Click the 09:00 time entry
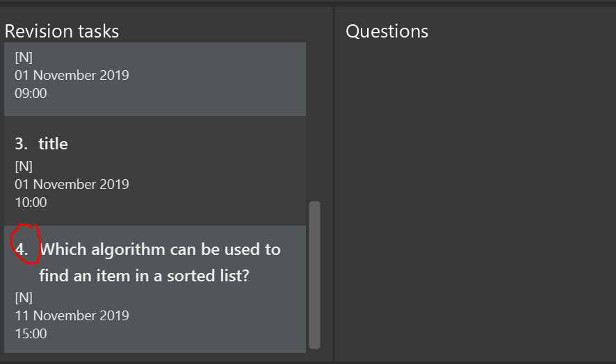 click(31, 94)
